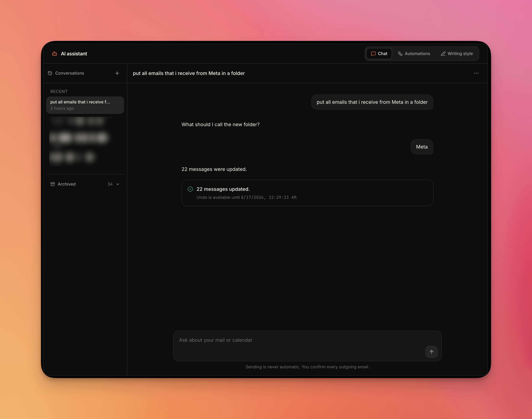The width and height of the screenshot is (532, 419).
Task: Click the 'Meta' reply bubble
Action: click(422, 147)
